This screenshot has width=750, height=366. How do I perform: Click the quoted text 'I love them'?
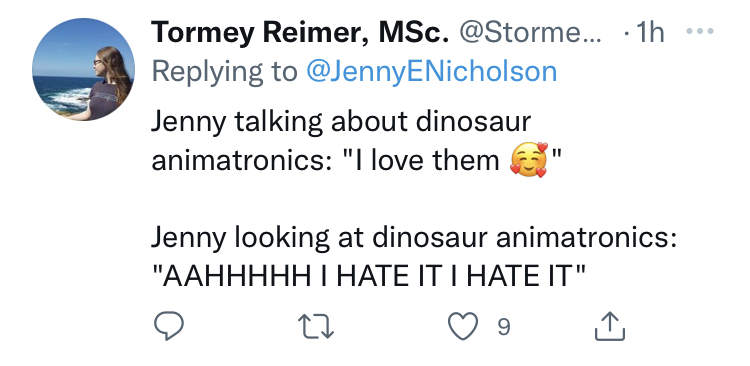427,160
